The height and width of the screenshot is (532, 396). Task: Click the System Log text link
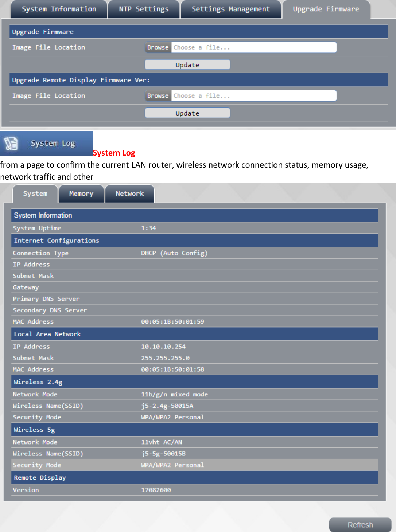coord(113,153)
